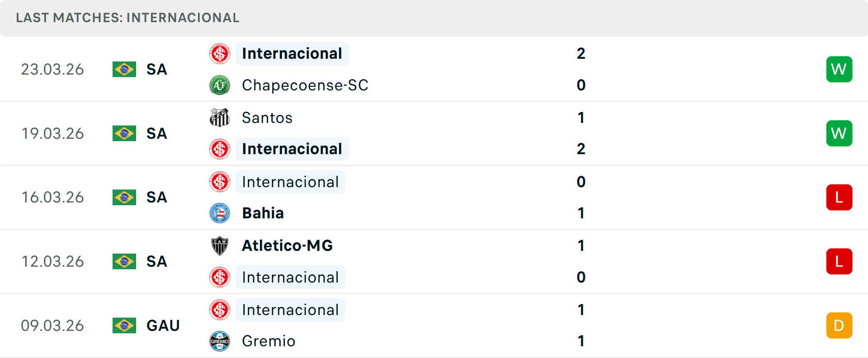This screenshot has height=358, width=868.
Task: Click Internacional crest in 23.03.26 match
Action: click(220, 53)
